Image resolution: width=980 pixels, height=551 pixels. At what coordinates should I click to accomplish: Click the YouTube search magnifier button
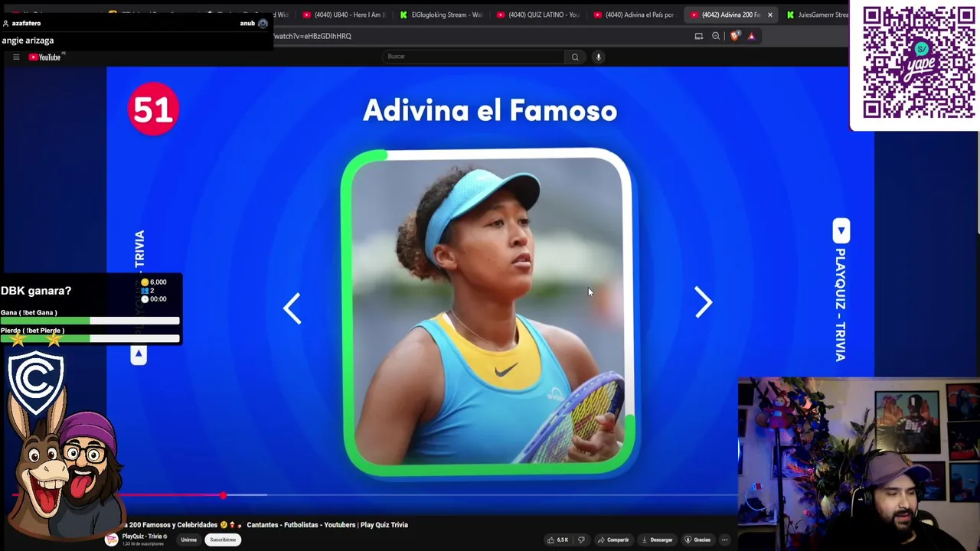(575, 57)
